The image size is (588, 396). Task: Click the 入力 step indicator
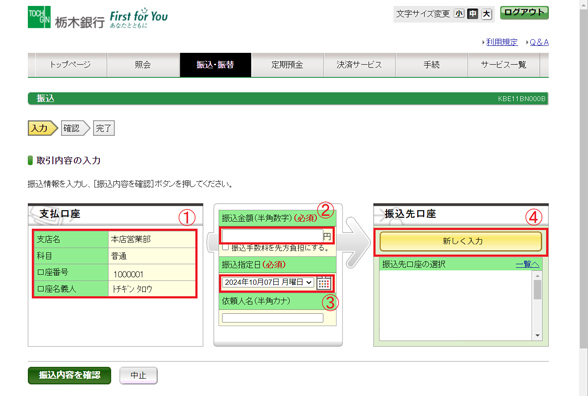coord(43,128)
